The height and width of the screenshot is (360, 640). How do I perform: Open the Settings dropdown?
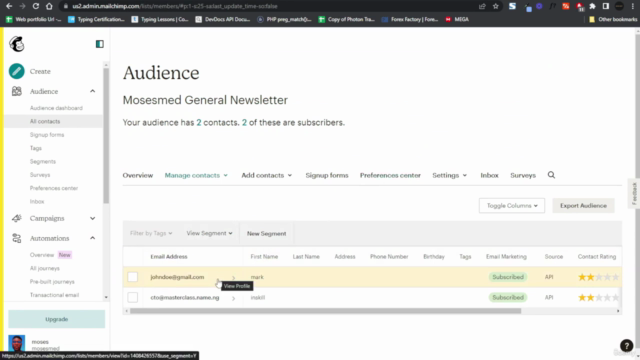(x=449, y=175)
